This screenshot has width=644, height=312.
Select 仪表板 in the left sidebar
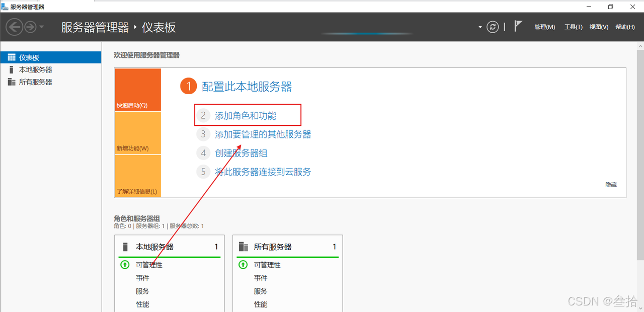coord(50,57)
